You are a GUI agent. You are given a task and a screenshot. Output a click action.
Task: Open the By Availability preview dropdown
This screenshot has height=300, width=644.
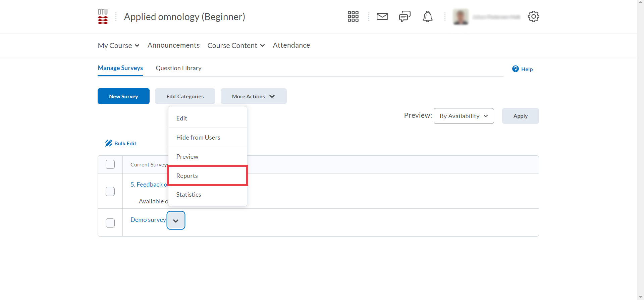click(464, 116)
